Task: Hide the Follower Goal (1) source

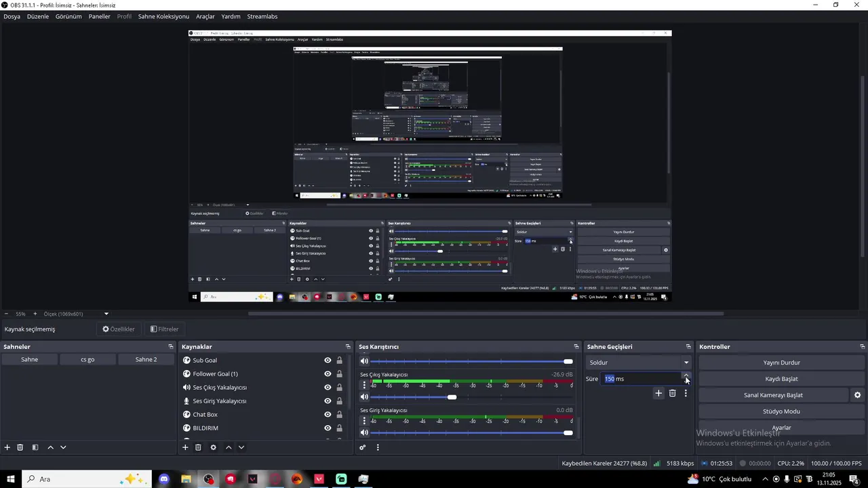Action: click(328, 374)
